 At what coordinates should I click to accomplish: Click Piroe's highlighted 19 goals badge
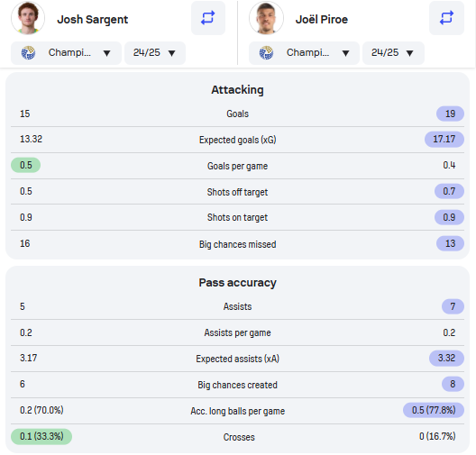pos(450,114)
